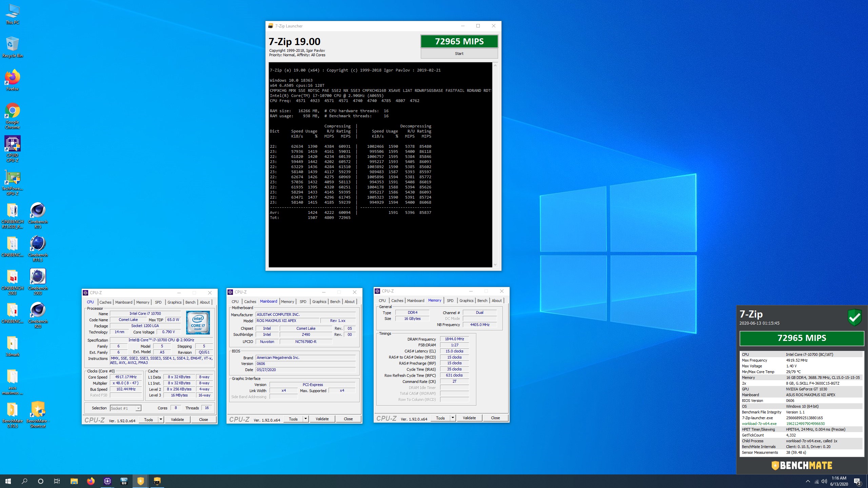
Task: Open taskbar Search
Action: pos(24,481)
